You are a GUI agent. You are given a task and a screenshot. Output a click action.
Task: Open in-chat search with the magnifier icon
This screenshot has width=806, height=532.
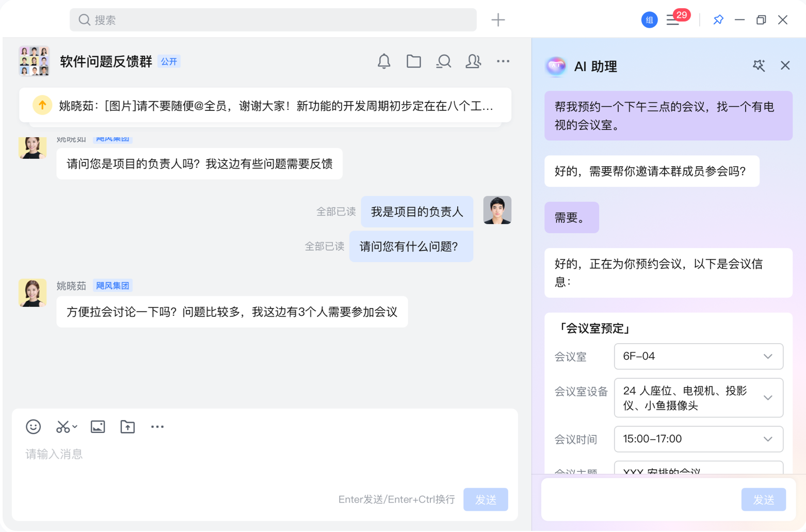[443, 61]
